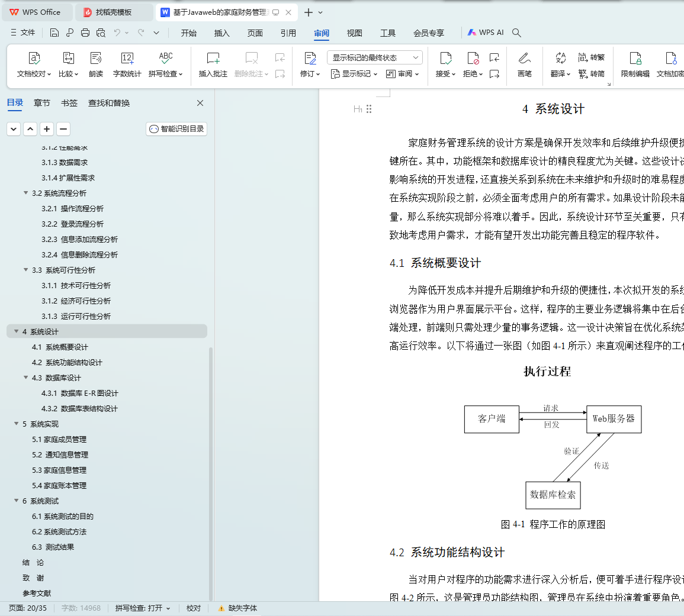
Task: Go to outline item 参考文献
Action: point(37,594)
